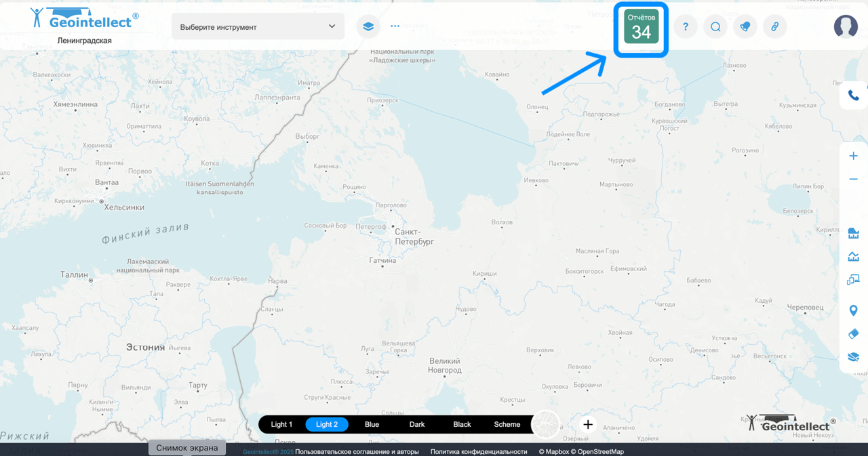
Task: Open notifications bell icon
Action: 745,27
